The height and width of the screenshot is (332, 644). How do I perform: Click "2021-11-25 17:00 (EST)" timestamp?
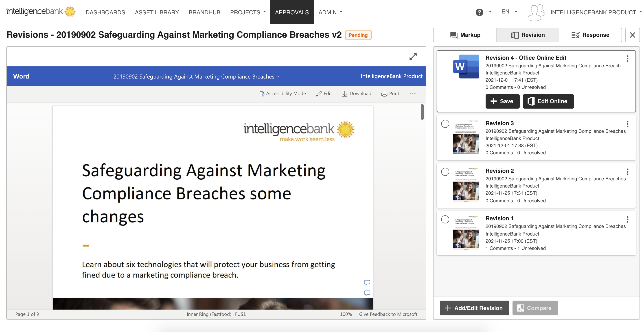511,241
